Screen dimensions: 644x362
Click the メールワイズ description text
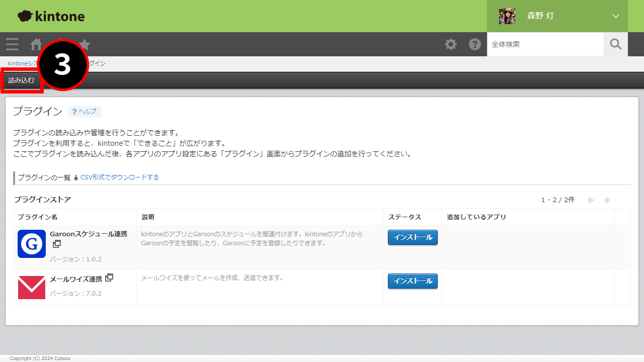[x=212, y=278]
